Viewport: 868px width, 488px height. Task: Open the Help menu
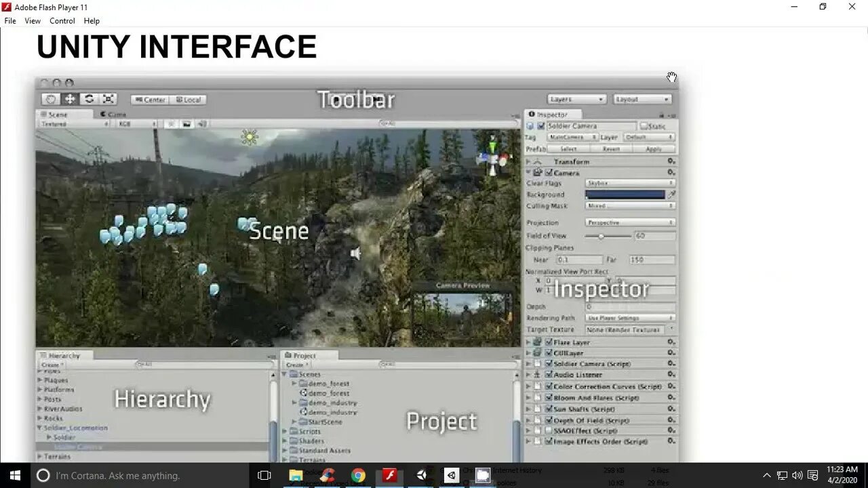[x=92, y=21]
